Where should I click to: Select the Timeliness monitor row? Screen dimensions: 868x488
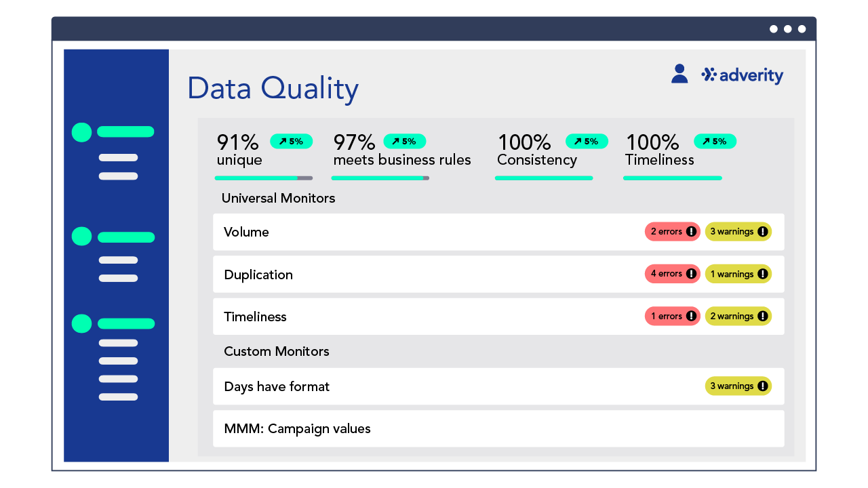pyautogui.click(x=255, y=317)
